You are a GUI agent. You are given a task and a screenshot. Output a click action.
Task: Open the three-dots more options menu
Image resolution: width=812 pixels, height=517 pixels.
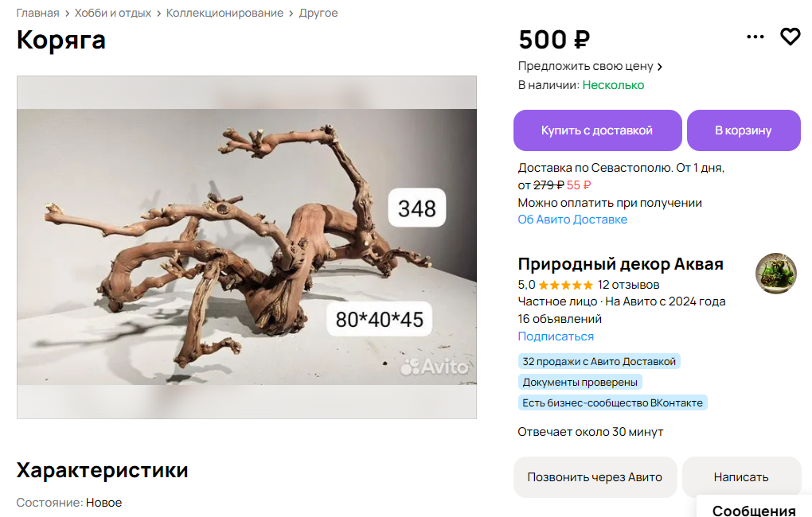point(755,37)
